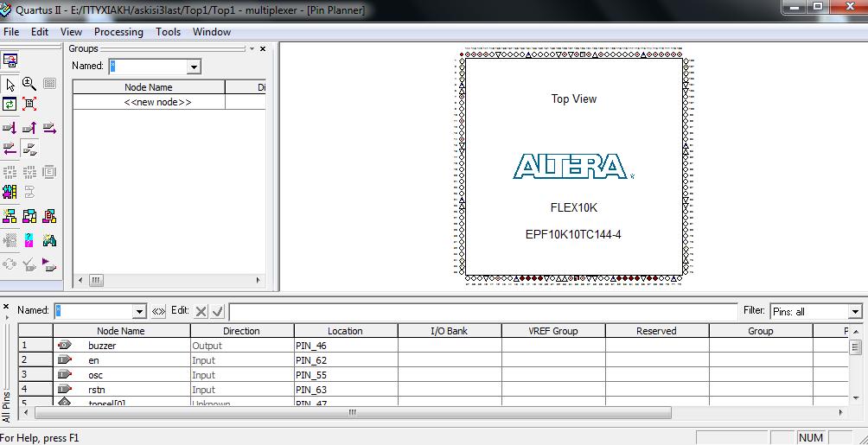Select the rstn node name cell
This screenshot has height=445, width=868.
tap(122, 390)
